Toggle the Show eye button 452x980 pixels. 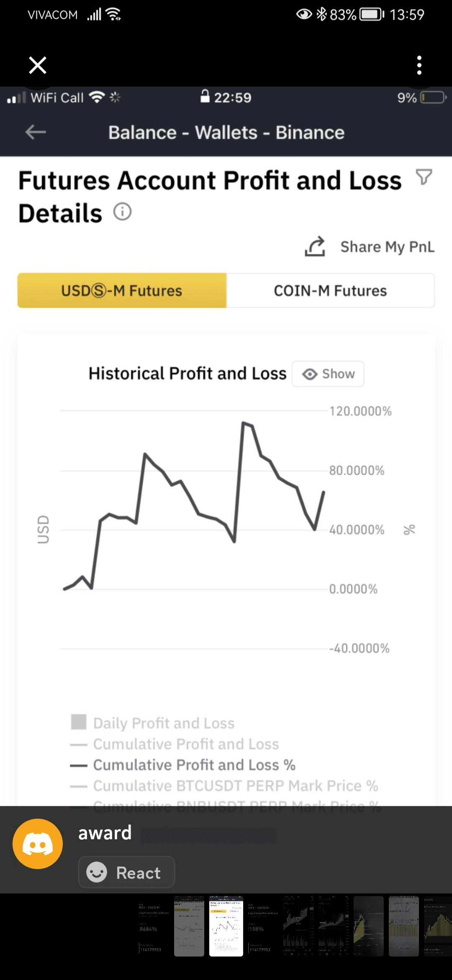tap(328, 374)
